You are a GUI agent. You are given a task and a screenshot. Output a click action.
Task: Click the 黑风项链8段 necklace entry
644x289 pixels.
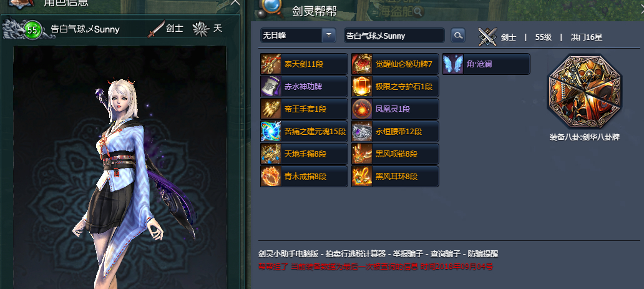pos(395,154)
